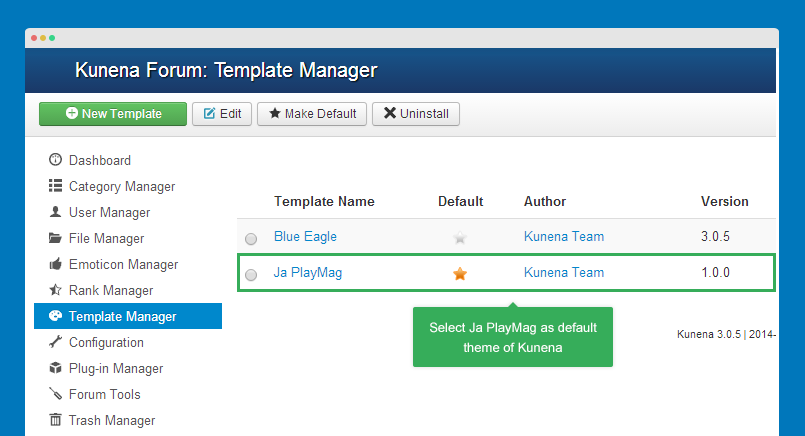805x436 pixels.
Task: Open Emoticon Manager
Action: tap(123, 264)
